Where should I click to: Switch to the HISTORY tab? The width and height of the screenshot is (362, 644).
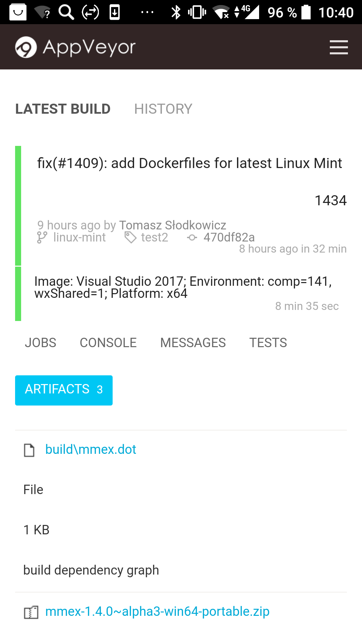163,109
